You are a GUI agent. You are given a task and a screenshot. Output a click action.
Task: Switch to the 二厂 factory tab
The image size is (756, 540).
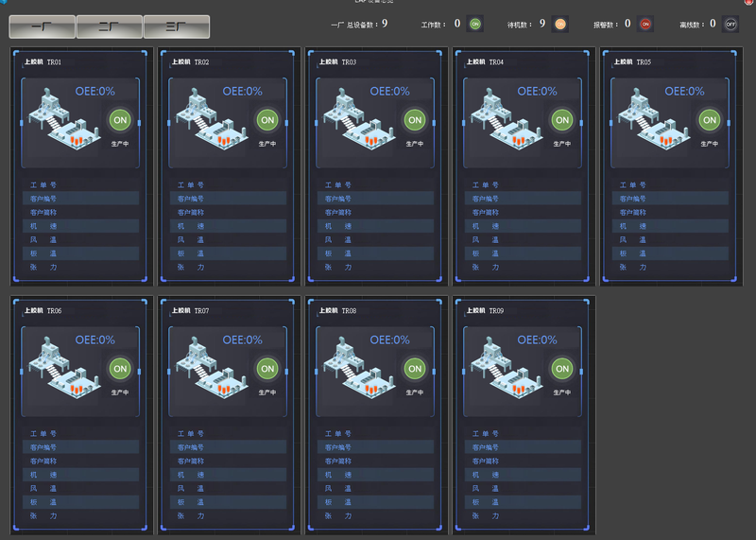coord(109,26)
